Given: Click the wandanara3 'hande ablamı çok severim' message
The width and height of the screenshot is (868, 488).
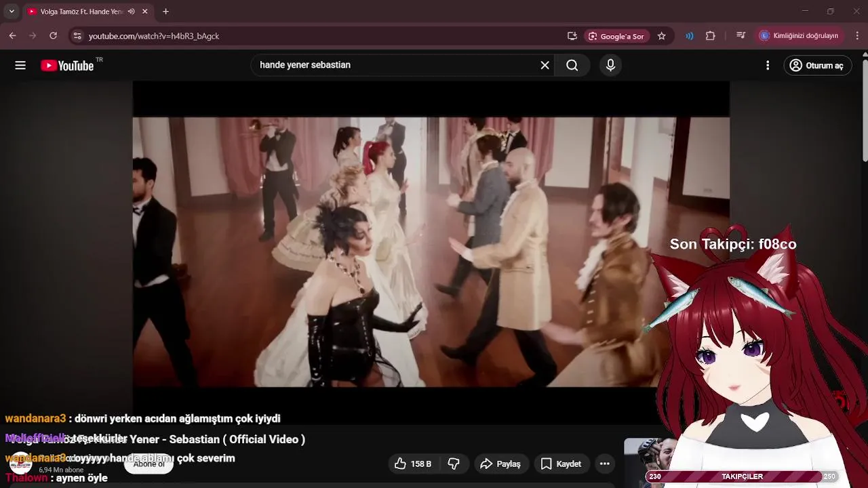Looking at the screenshot, I should (120, 458).
